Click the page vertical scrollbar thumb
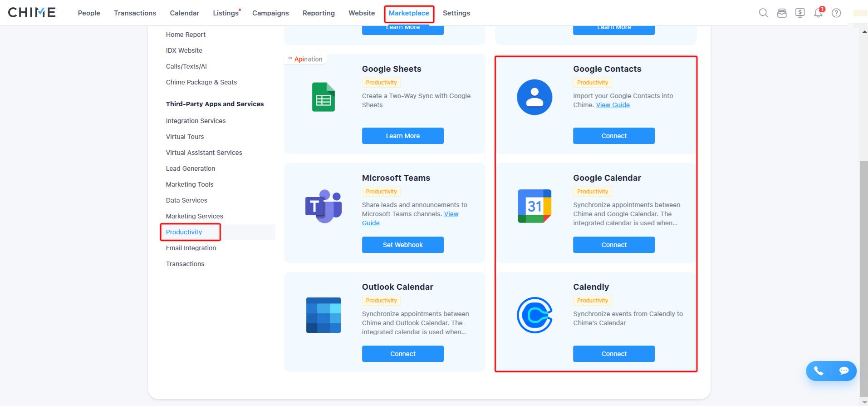This screenshot has height=406, width=868. click(864, 279)
